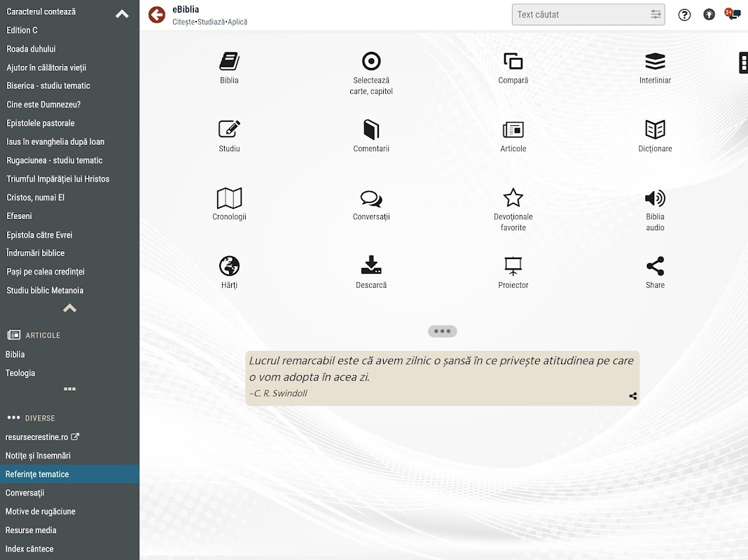Screen dimensions: 748x560
Task: Select highlighted Referințe tematice item
Action: 69,474
